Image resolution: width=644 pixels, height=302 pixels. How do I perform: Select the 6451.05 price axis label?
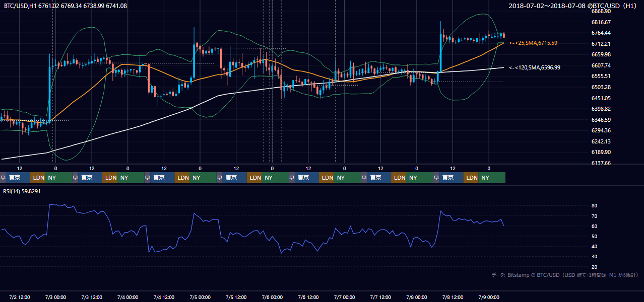(x=601, y=98)
